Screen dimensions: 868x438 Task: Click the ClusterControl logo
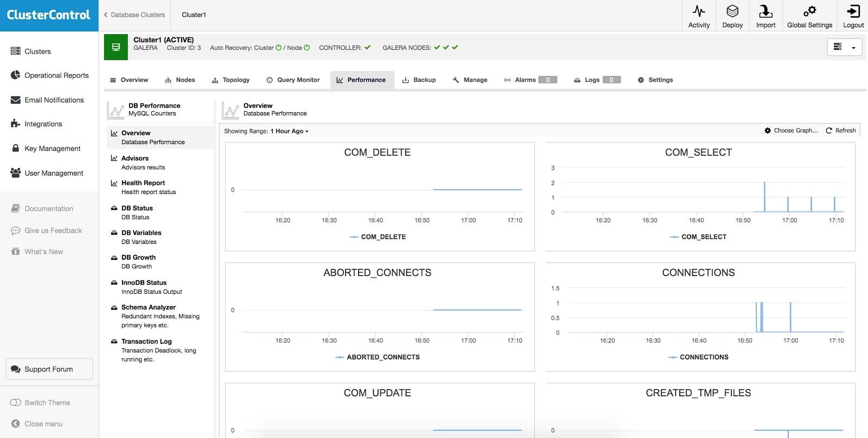tap(49, 15)
